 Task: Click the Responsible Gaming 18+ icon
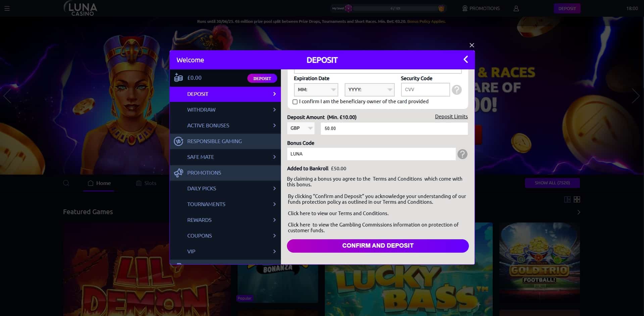[x=179, y=141]
